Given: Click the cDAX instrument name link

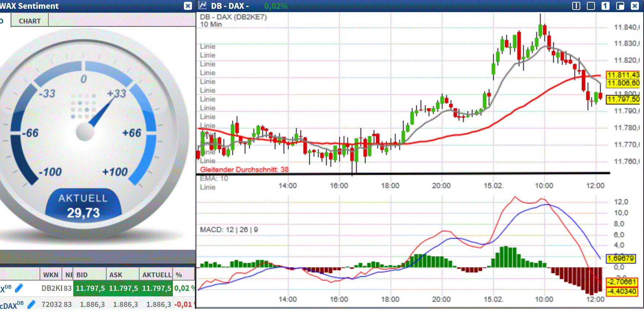Looking at the screenshot, I should tap(12, 305).
